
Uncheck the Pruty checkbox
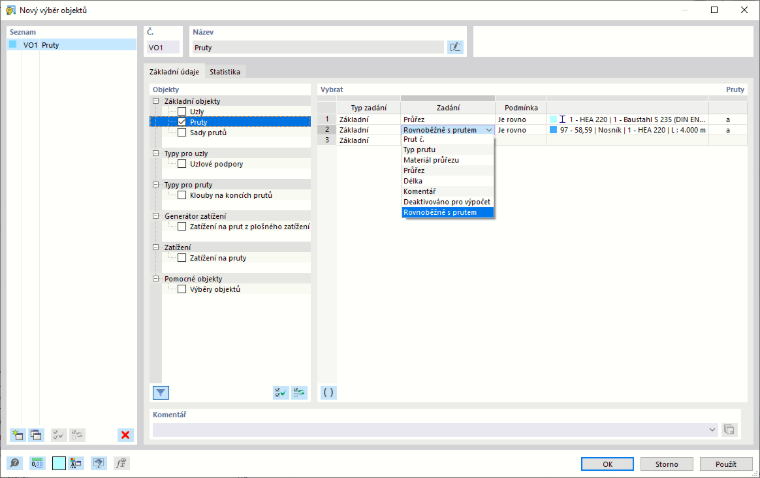pos(182,122)
